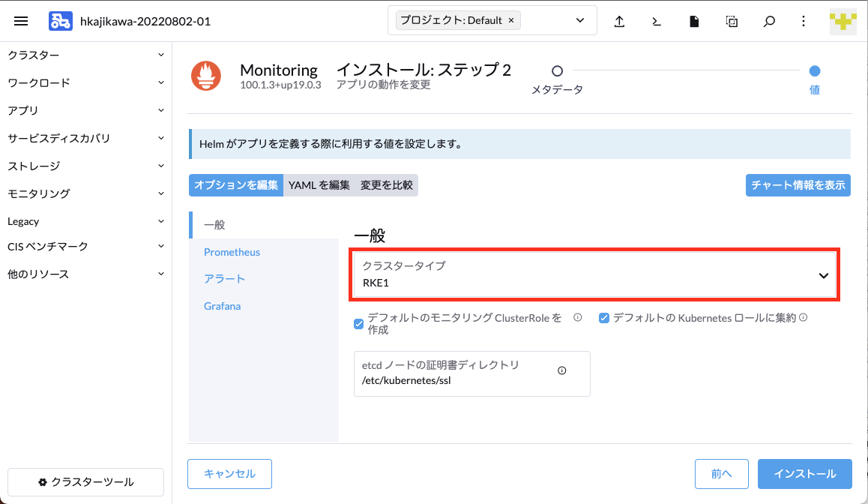
Task: Toggle デフォルトのモニタリング ClusterRole を作成 checkbox
Action: pos(359,323)
